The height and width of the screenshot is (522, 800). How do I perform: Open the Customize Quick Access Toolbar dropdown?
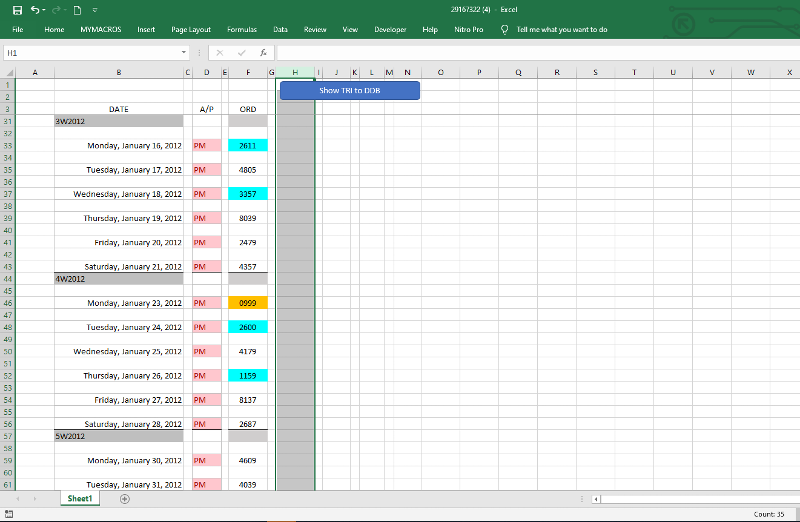coord(94,9)
